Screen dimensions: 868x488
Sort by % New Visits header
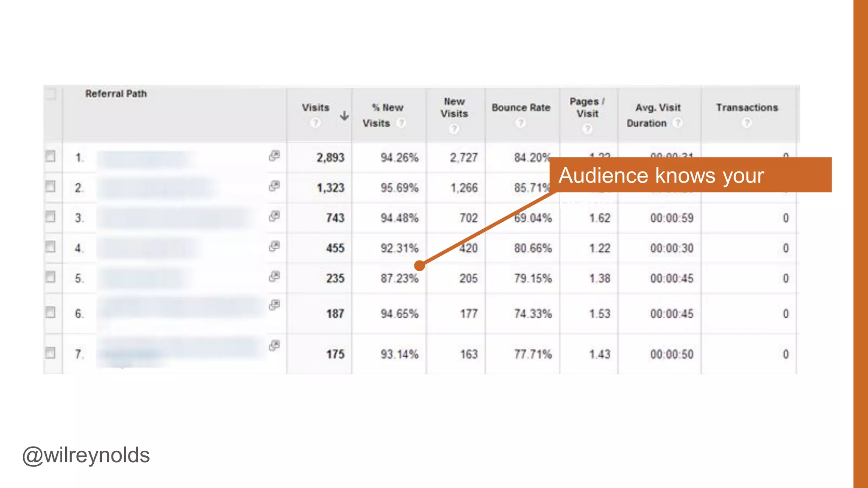(x=383, y=115)
